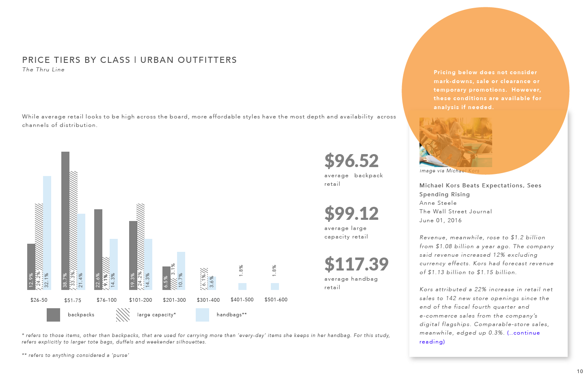The image size is (588, 380).
Task: Click the 24.2% large capacity bar in $101-200
Action: click(141, 247)
